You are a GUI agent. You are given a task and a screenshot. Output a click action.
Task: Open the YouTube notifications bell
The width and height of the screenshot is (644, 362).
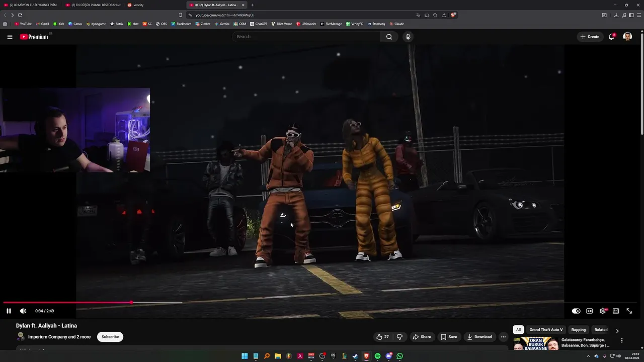pos(612,37)
